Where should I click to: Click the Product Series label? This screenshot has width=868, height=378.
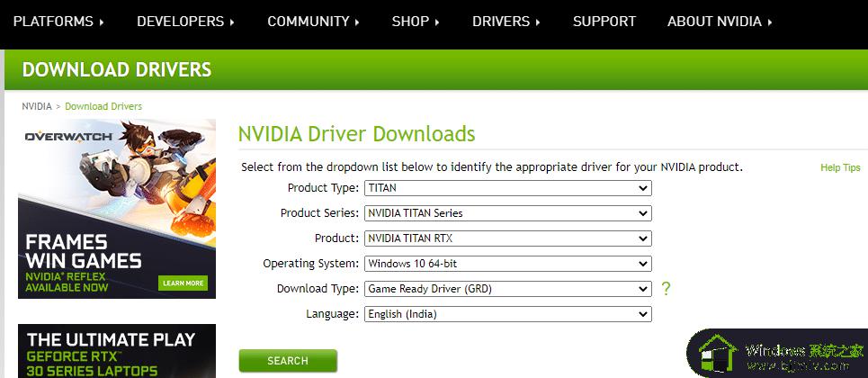click(x=320, y=212)
